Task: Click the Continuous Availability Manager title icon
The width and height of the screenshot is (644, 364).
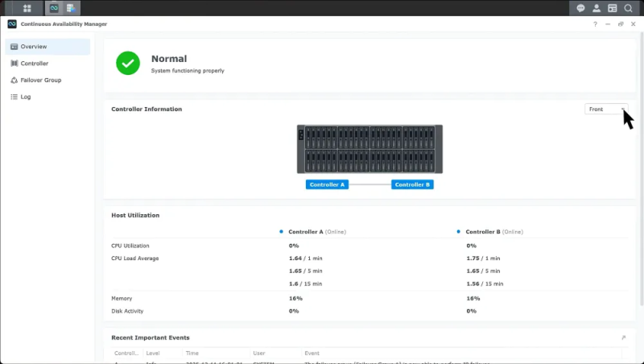Action: [12, 24]
